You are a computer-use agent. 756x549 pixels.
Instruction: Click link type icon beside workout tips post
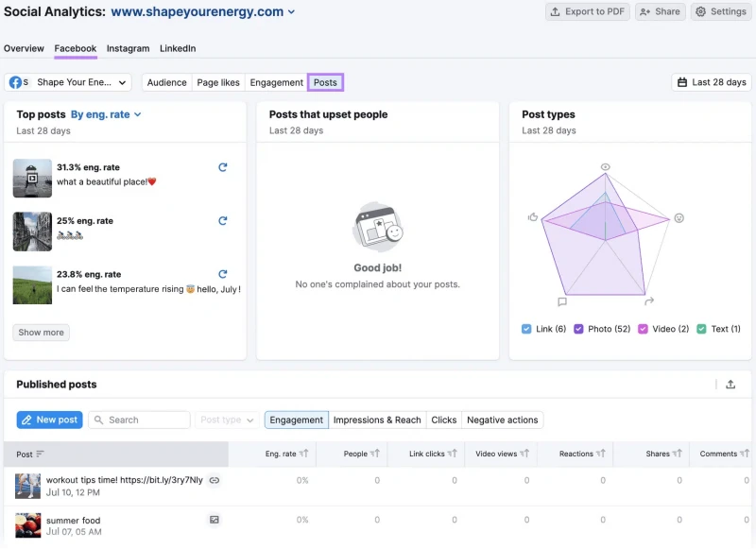[215, 480]
